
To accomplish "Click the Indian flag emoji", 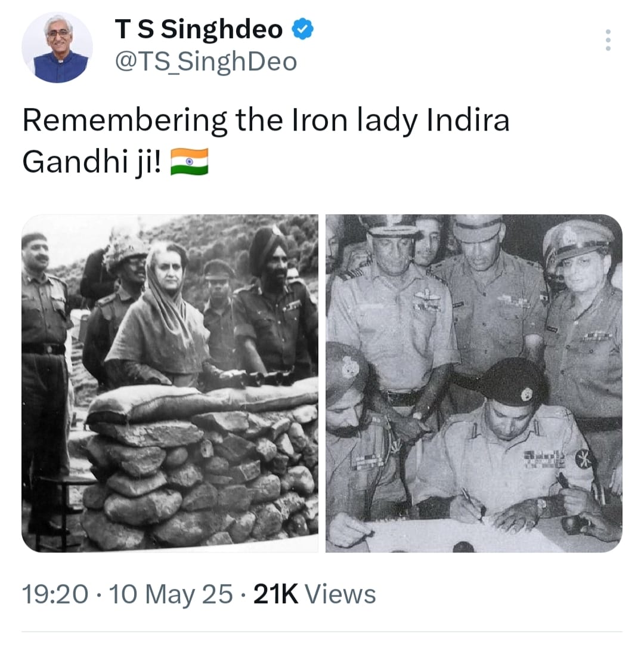I will pos(190,162).
